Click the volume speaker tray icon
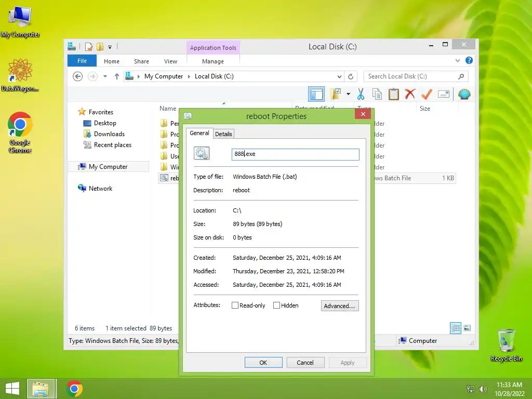The image size is (532, 399). (483, 389)
